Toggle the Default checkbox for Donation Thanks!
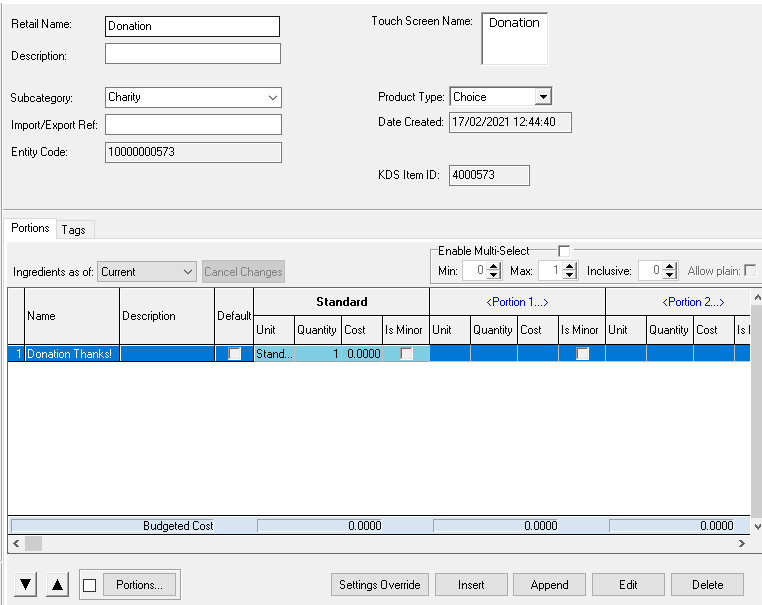 234,354
